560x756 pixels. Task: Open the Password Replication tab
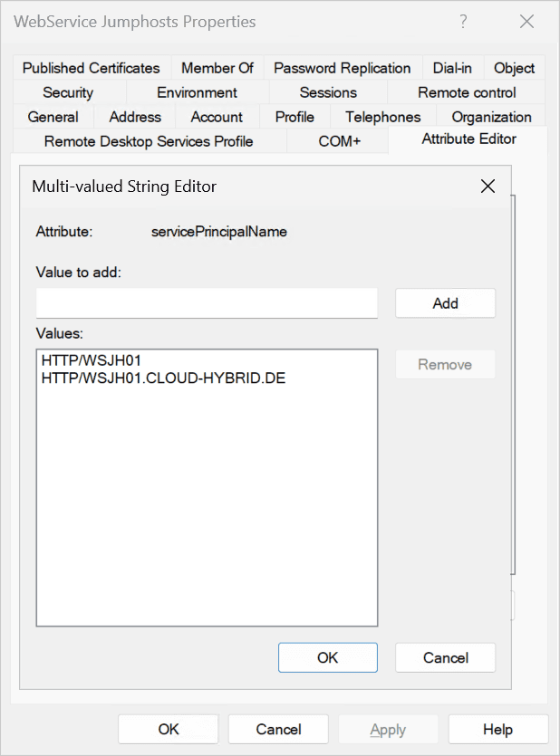click(x=342, y=68)
